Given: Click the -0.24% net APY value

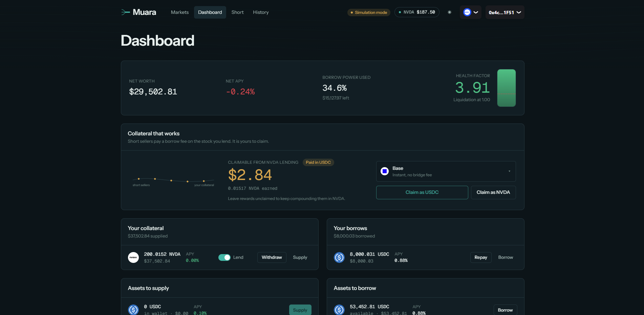Looking at the screenshot, I should 240,92.
